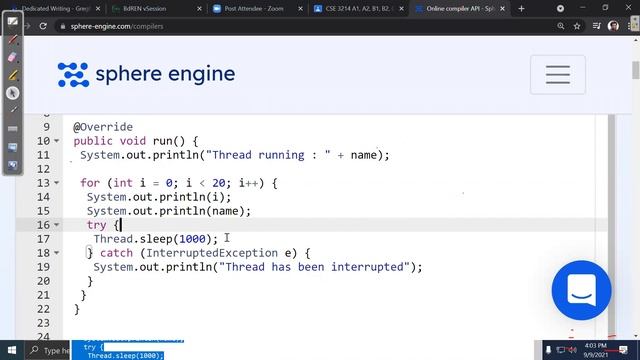Click the volume speaker tray icon

(572, 350)
